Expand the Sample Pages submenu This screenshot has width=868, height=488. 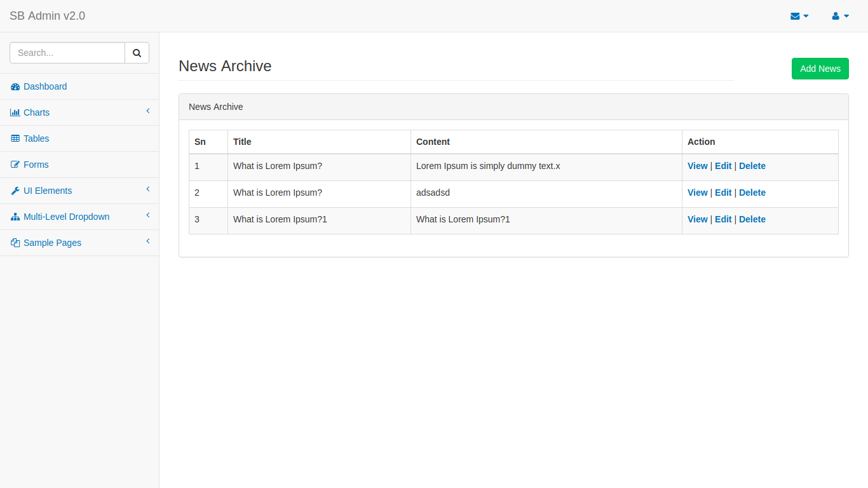(148, 241)
